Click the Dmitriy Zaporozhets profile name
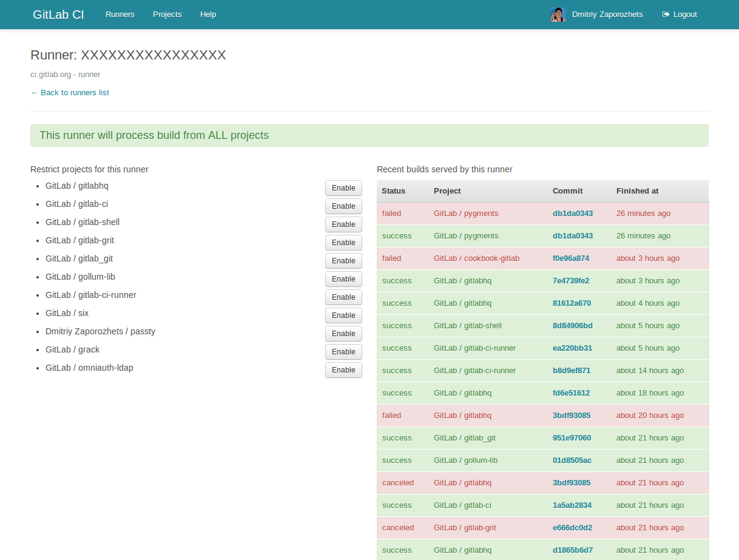This screenshot has height=560, width=739. point(607,15)
